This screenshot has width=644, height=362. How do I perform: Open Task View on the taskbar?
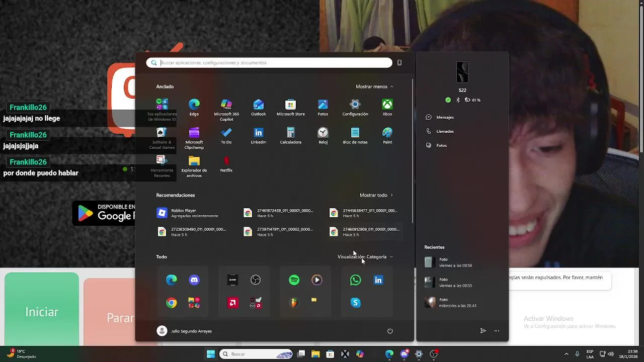[301, 354]
